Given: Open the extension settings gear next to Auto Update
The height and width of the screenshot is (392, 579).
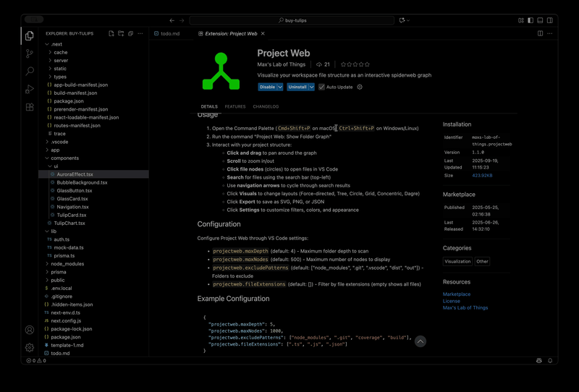Looking at the screenshot, I should pos(360,87).
